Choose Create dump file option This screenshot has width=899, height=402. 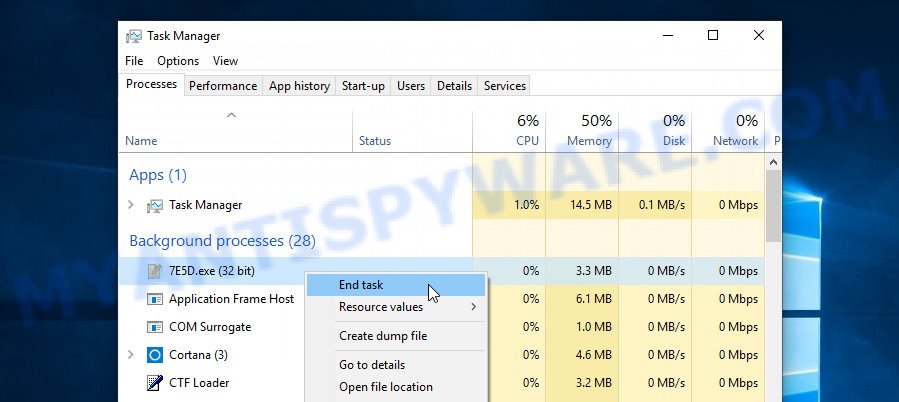(396, 336)
